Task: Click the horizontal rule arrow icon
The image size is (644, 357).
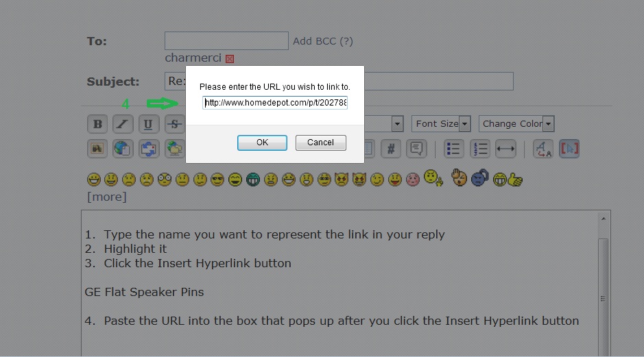Action: pyautogui.click(x=505, y=149)
